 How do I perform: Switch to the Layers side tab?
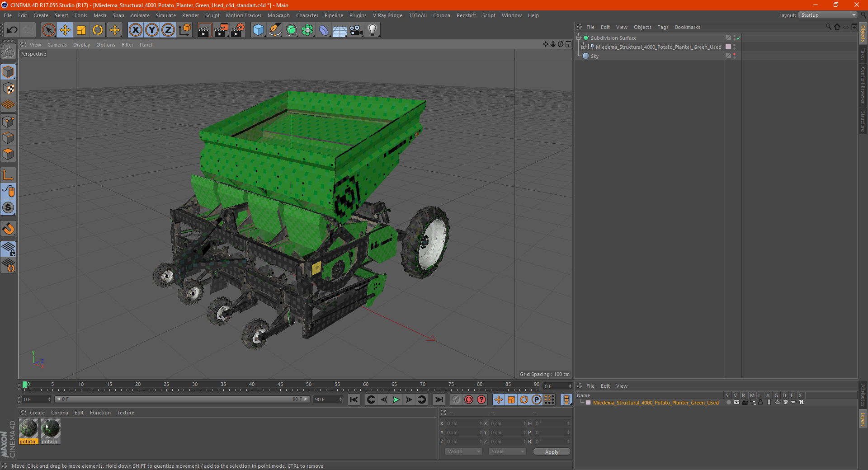(863, 419)
